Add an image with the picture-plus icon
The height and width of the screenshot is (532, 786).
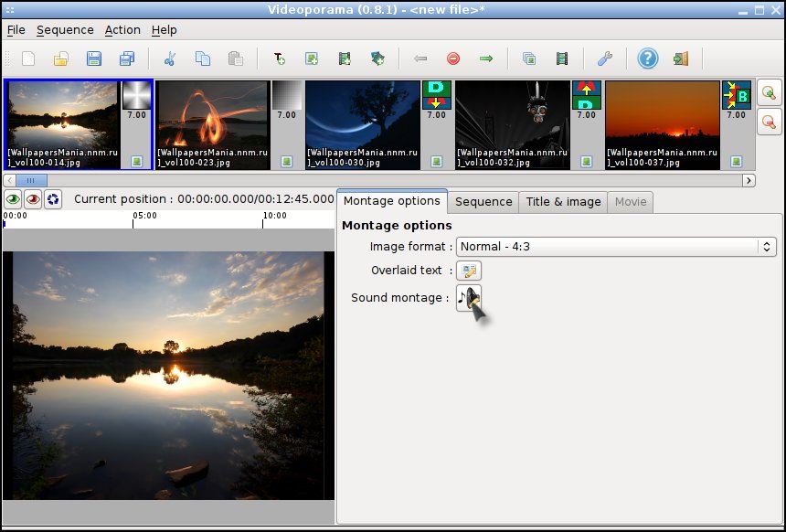pyautogui.click(x=312, y=59)
